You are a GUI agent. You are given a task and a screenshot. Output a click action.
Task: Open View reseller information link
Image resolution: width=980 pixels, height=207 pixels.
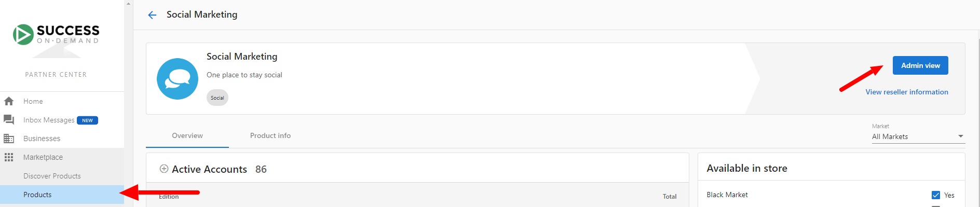[907, 92]
